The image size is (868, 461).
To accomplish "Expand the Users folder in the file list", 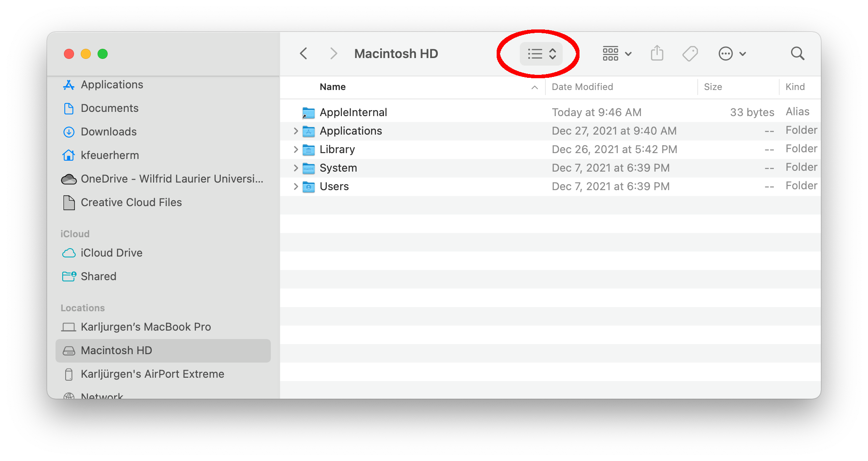I will click(296, 186).
